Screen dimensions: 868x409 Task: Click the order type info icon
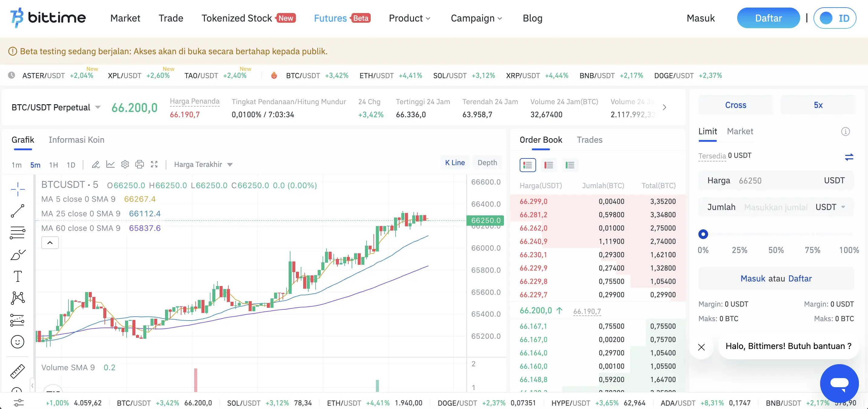[845, 131]
